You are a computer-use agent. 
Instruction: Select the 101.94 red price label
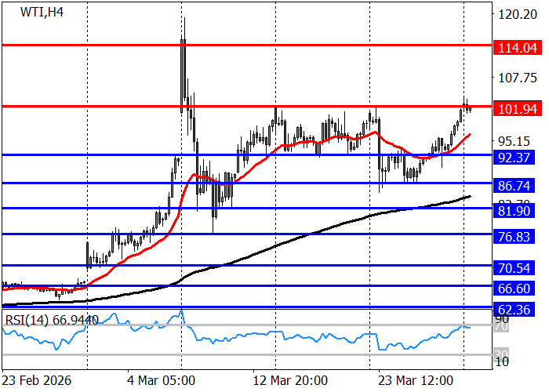[x=517, y=108]
